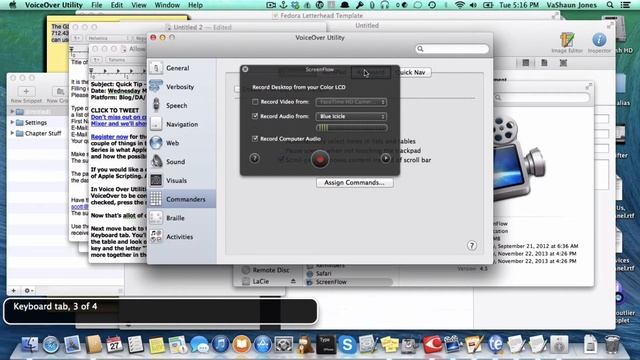Open Messages from the Dock
The width and height of the screenshot is (640, 360).
(x=199, y=345)
